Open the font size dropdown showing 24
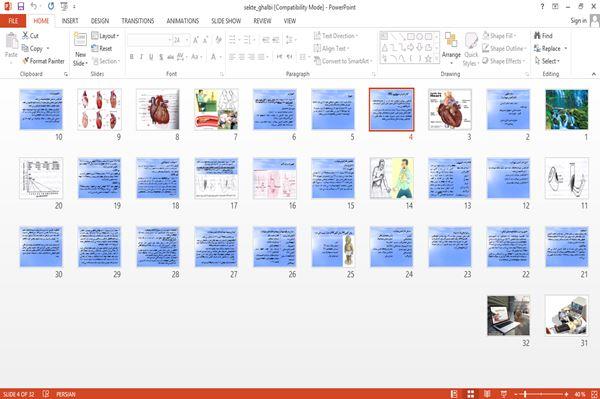This screenshot has width=600, height=399. tap(181, 40)
